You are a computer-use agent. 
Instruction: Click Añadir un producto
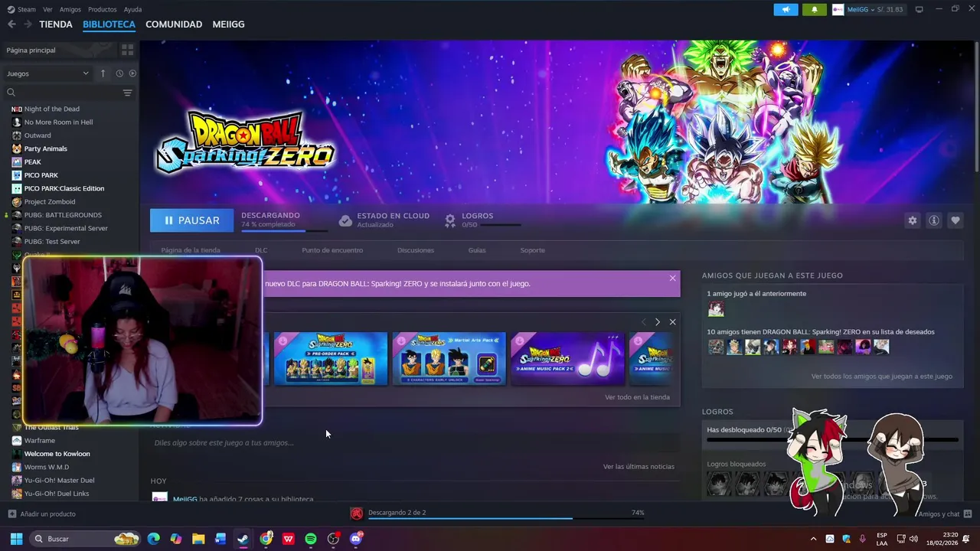[x=42, y=514]
